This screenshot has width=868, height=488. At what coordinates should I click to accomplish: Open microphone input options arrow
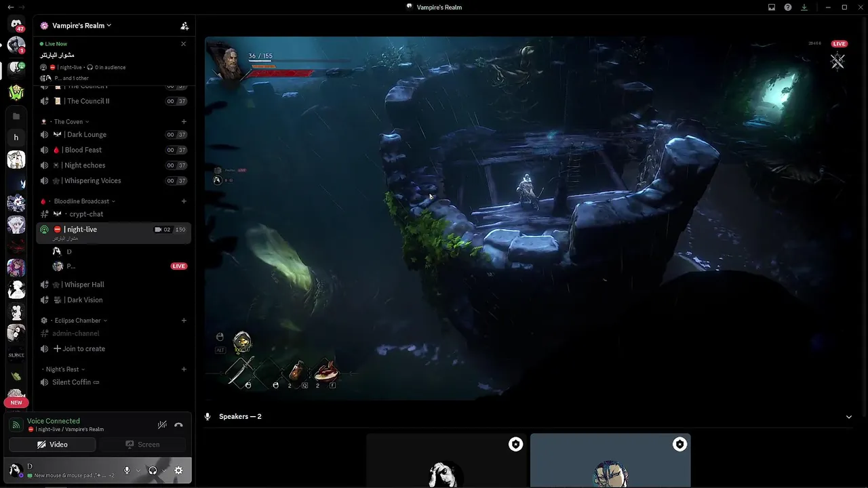point(138,470)
